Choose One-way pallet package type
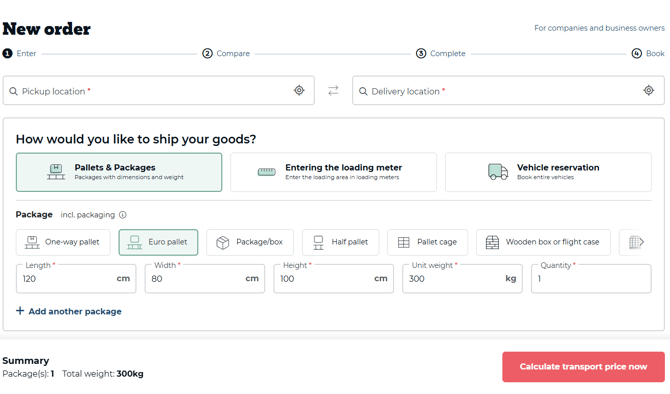 click(63, 242)
